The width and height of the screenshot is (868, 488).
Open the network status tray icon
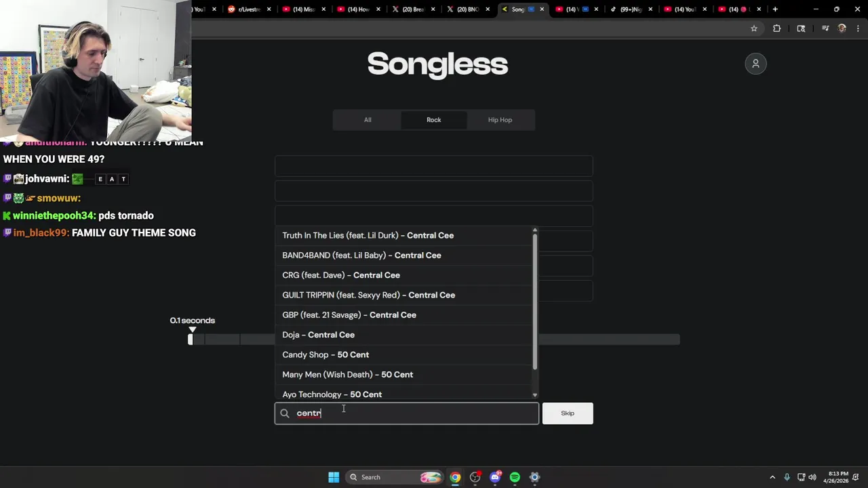(x=801, y=477)
